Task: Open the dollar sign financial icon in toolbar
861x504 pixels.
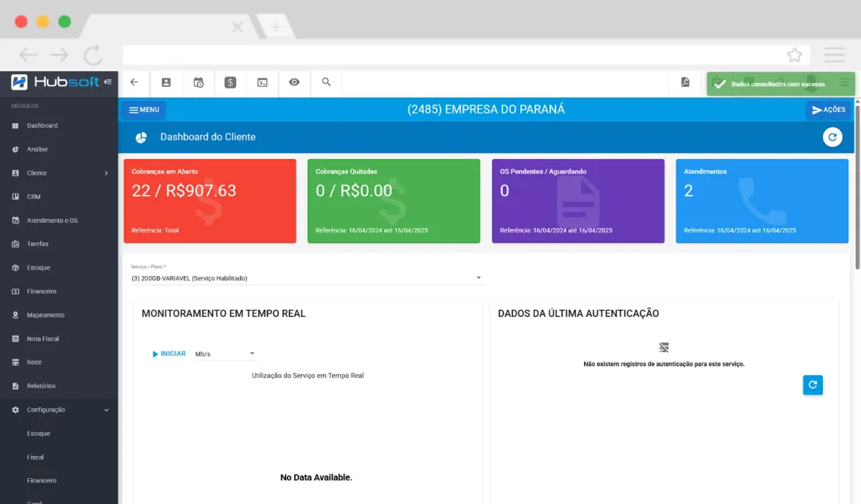Action: (230, 82)
